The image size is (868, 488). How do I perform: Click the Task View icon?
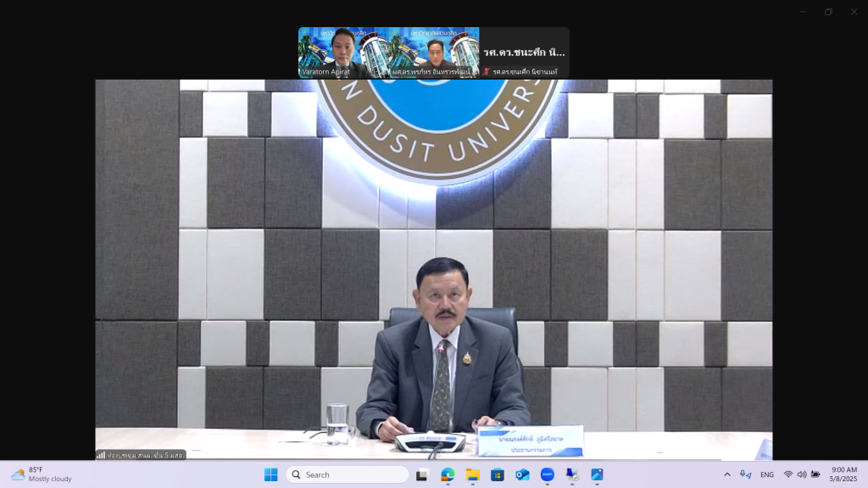click(422, 474)
